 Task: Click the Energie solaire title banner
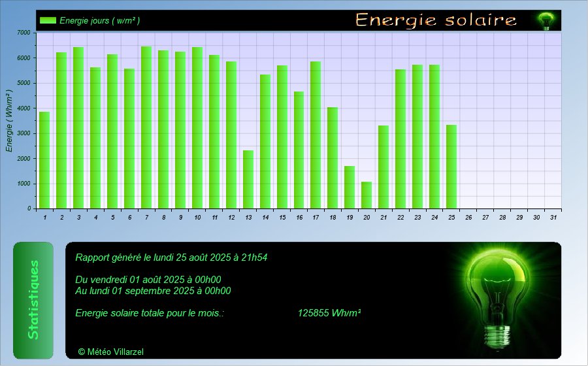[x=436, y=20]
